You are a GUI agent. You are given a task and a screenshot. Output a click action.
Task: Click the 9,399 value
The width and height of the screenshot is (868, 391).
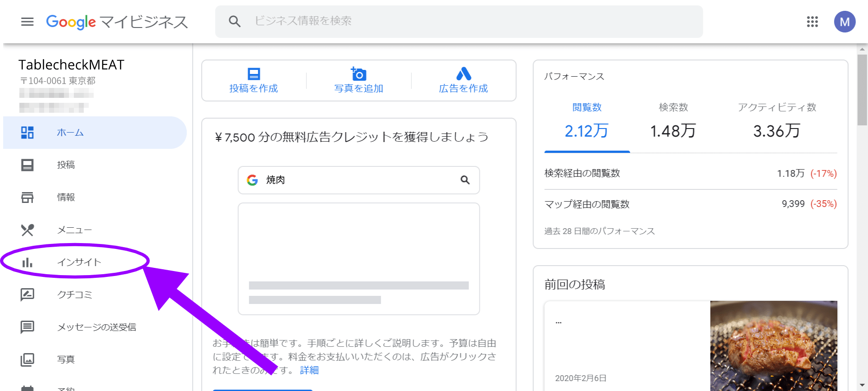pyautogui.click(x=793, y=204)
